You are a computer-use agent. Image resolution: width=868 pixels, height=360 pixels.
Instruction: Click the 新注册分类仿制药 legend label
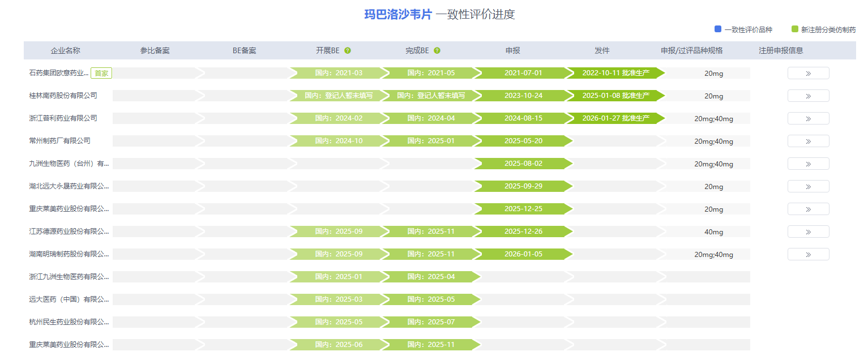point(828,29)
